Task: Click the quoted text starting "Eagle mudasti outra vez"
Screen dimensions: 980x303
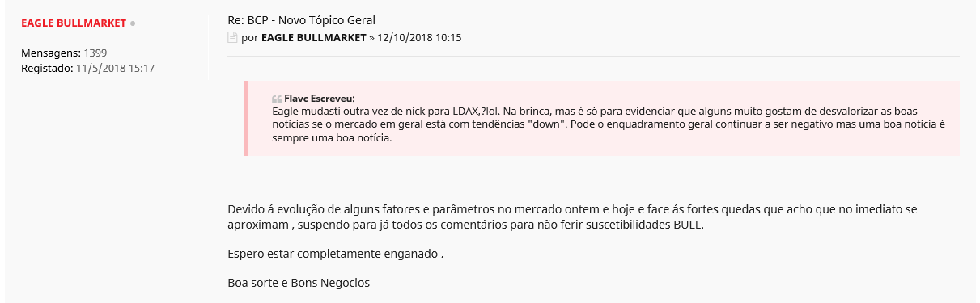Action: [x=609, y=124]
